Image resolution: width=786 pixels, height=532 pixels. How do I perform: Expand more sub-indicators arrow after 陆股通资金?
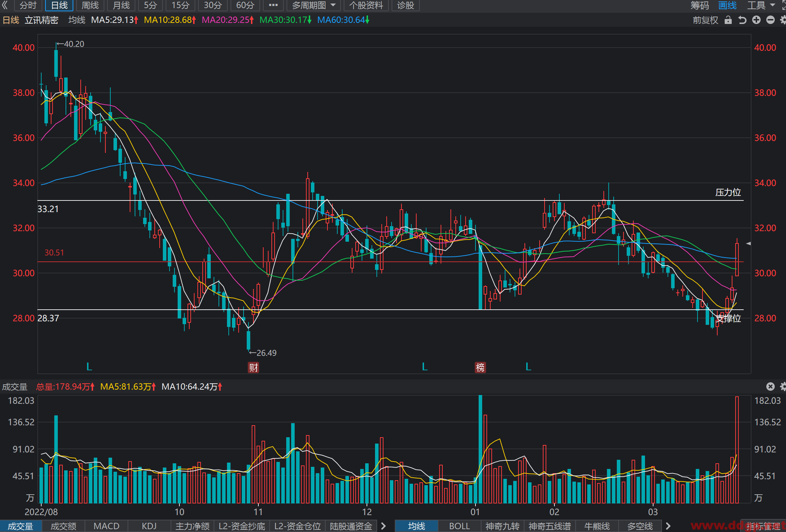383,526
